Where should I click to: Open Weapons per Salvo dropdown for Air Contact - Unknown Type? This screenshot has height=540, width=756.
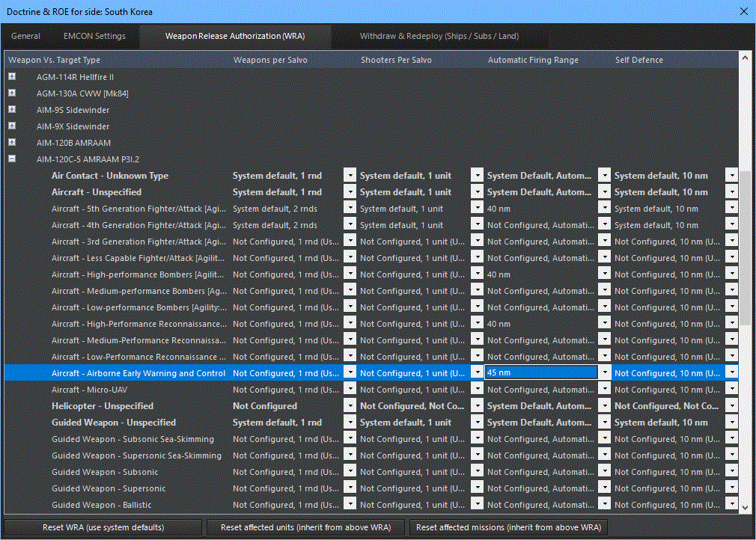[350, 175]
